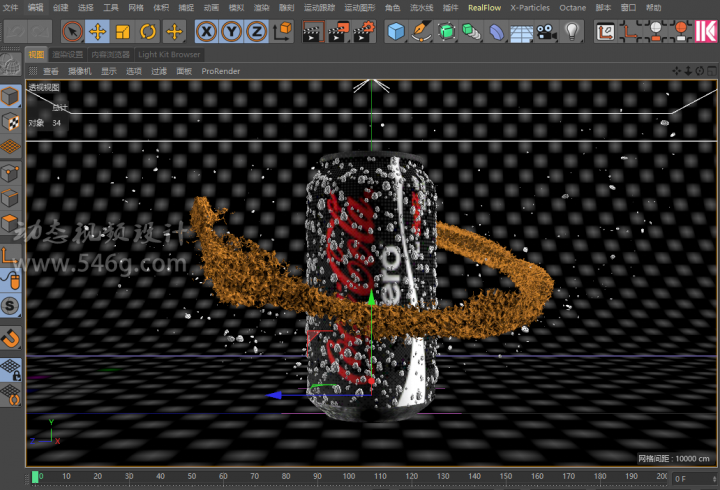
Task: Toggle the X axis lock
Action: click(x=207, y=32)
